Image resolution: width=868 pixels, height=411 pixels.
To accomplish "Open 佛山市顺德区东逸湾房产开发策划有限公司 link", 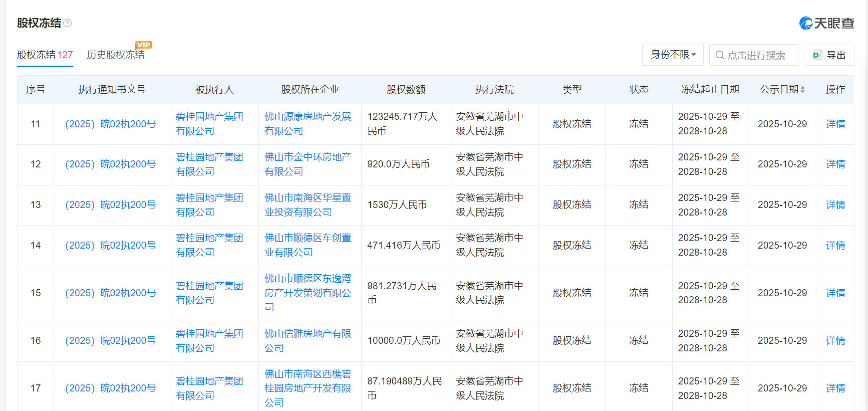I will (308, 293).
